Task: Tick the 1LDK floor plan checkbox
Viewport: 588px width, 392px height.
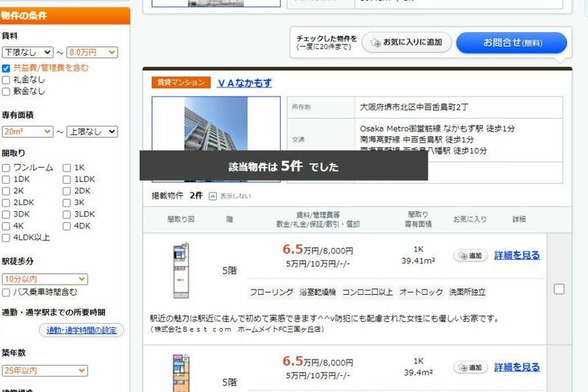Action: [68, 179]
